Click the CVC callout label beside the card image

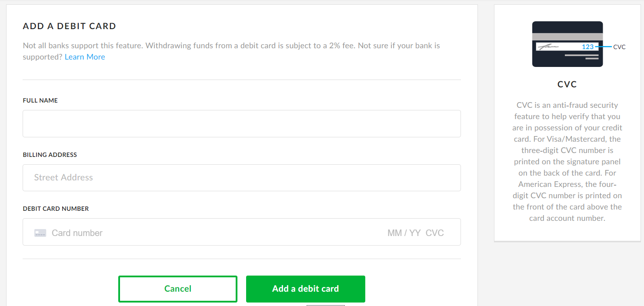click(619, 46)
